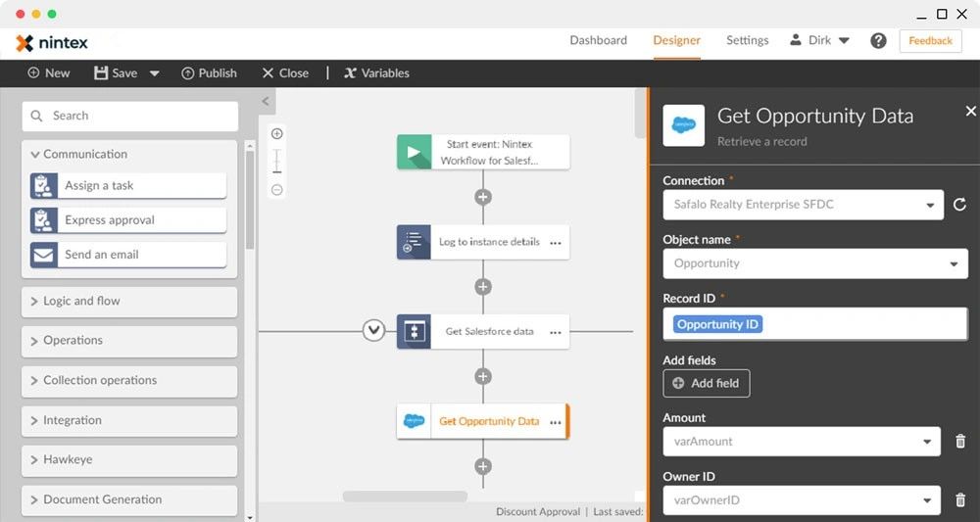The width and height of the screenshot is (980, 522).
Task: Add action below Get Salesforce data
Action: point(482,376)
